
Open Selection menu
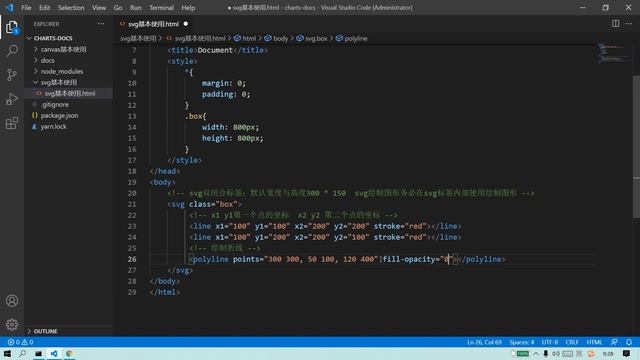(x=71, y=8)
